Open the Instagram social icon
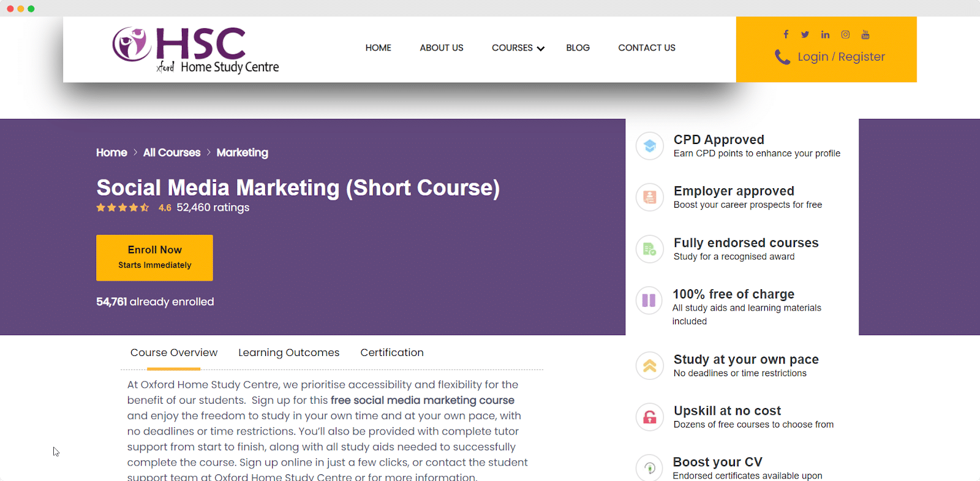Screen dimensions: 980x481 845,34
